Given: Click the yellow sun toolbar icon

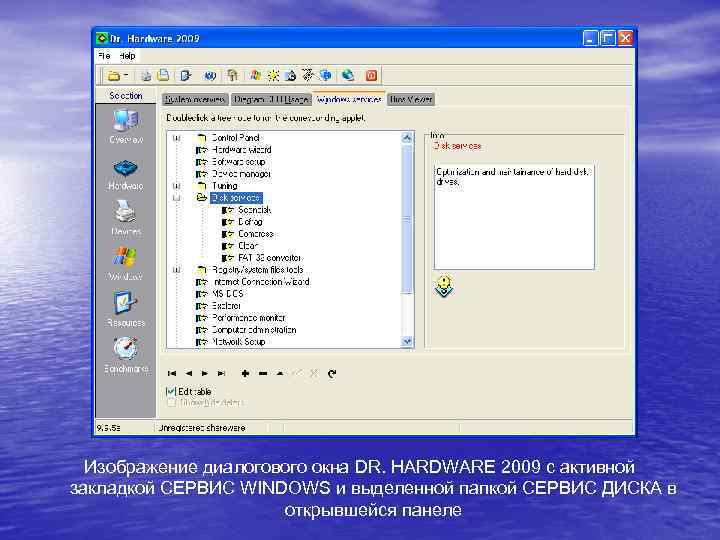Looking at the screenshot, I should (273, 75).
